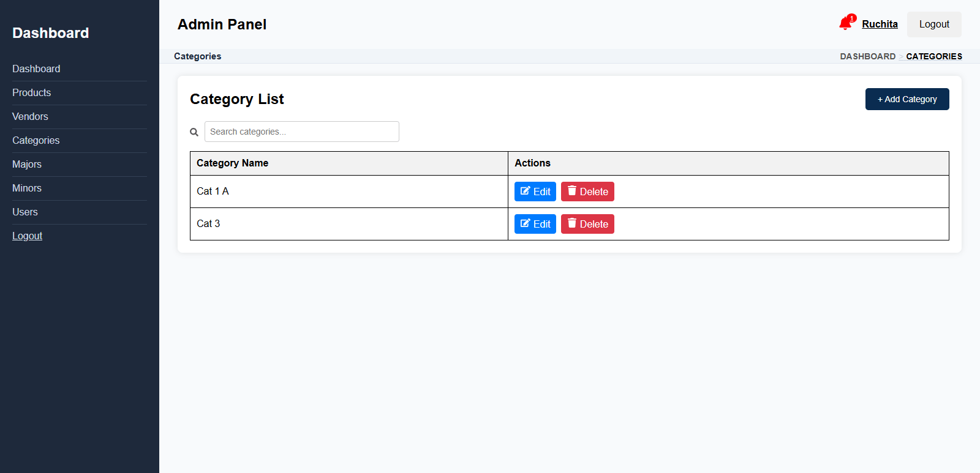Open the Ruchita profile link

click(x=880, y=24)
